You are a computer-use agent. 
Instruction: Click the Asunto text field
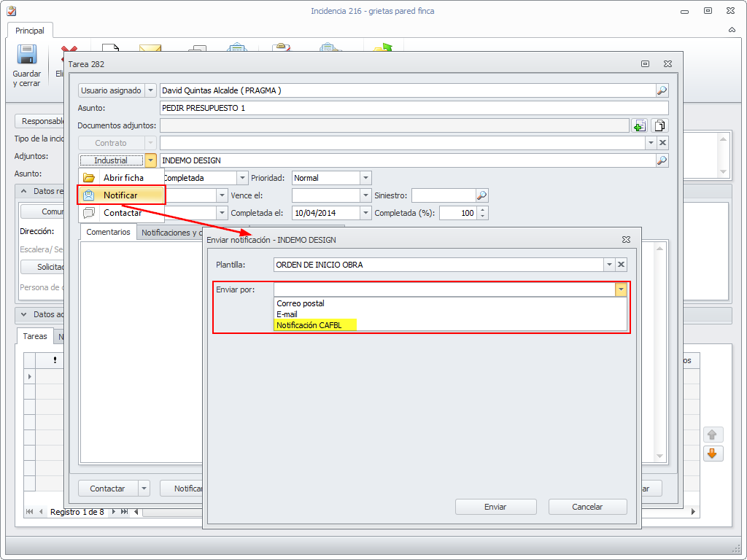pyautogui.click(x=413, y=108)
